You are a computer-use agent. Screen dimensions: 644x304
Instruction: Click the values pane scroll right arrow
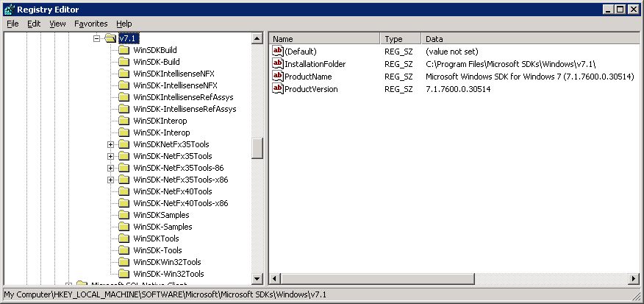(634, 279)
